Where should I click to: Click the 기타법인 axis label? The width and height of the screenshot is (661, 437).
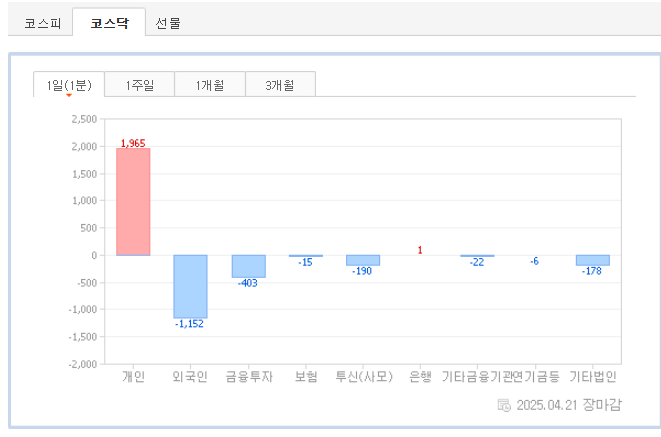[x=593, y=376]
